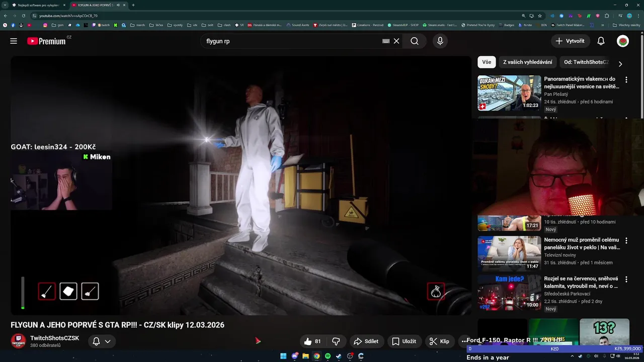
Task: Open the 'Creations - Panzoid' bookmark
Action: pos(367,25)
